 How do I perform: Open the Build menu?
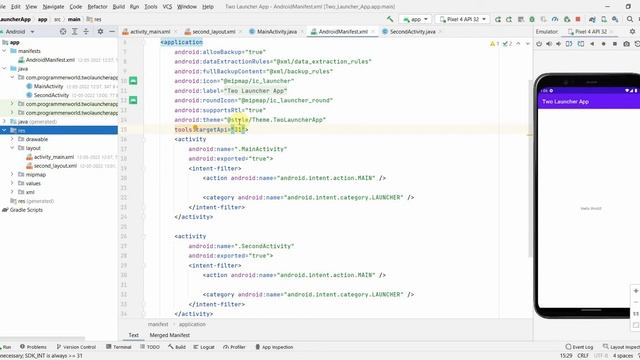119,7
